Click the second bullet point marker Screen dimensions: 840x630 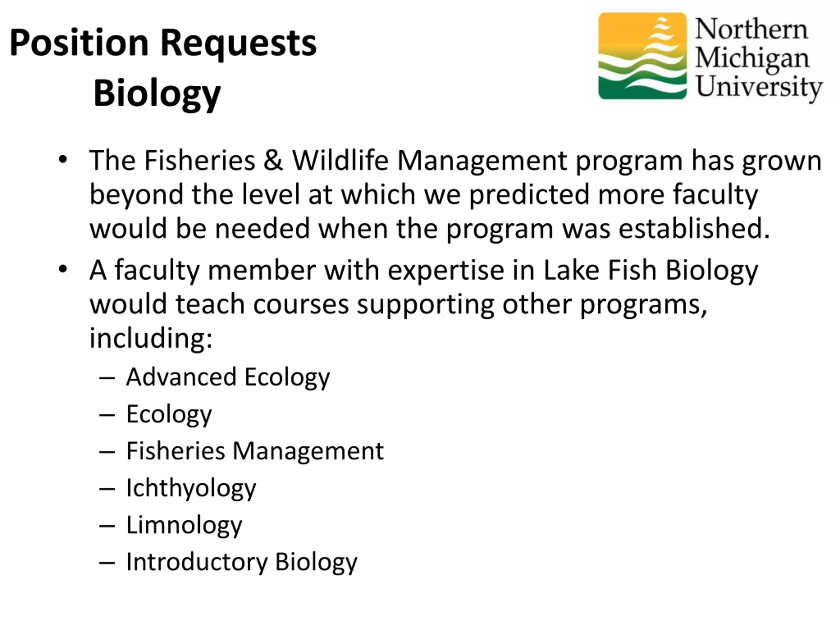pos(63,269)
